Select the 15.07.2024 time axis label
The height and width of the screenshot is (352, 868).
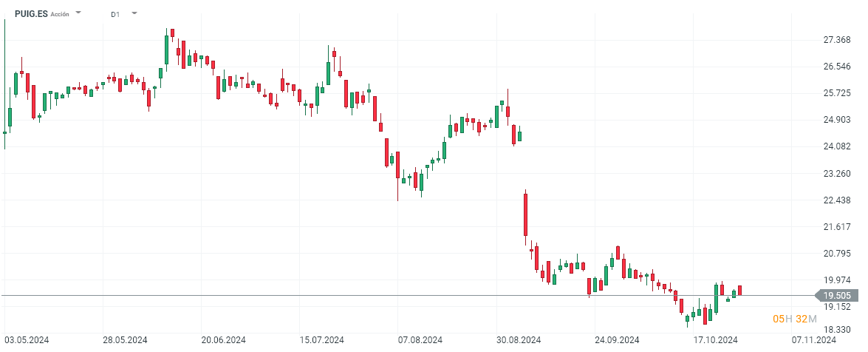(x=323, y=340)
